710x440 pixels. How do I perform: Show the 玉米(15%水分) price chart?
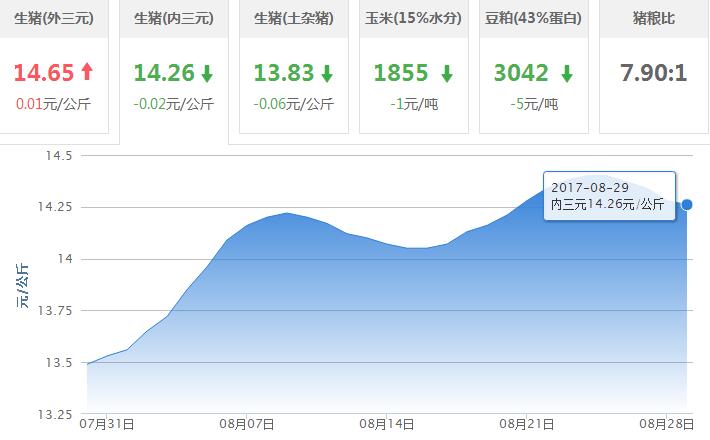413,19
